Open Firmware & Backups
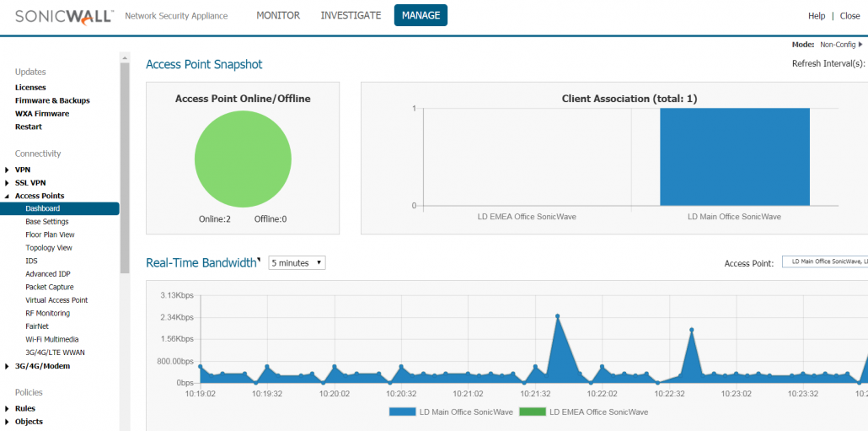Image resolution: width=868 pixels, height=431 pixels. pos(52,101)
